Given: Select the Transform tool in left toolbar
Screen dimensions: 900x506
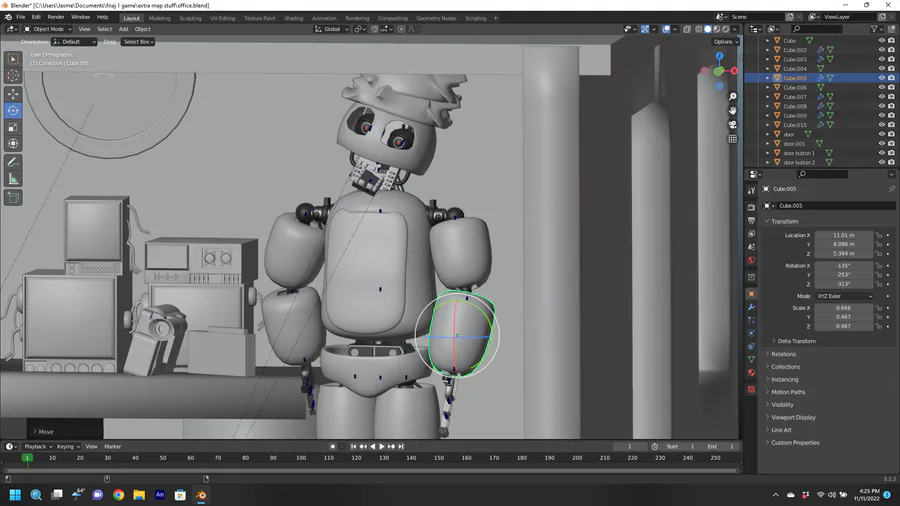Looking at the screenshot, I should pyautogui.click(x=13, y=144).
